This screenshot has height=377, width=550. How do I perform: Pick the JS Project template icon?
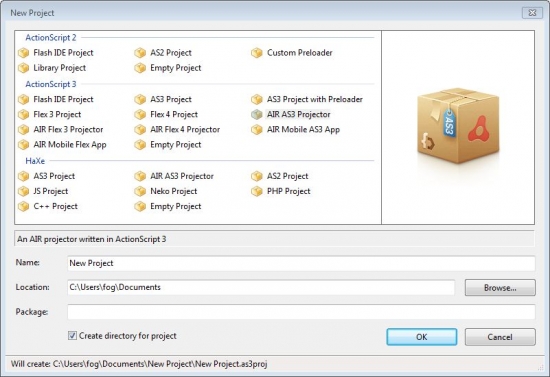coord(24,191)
